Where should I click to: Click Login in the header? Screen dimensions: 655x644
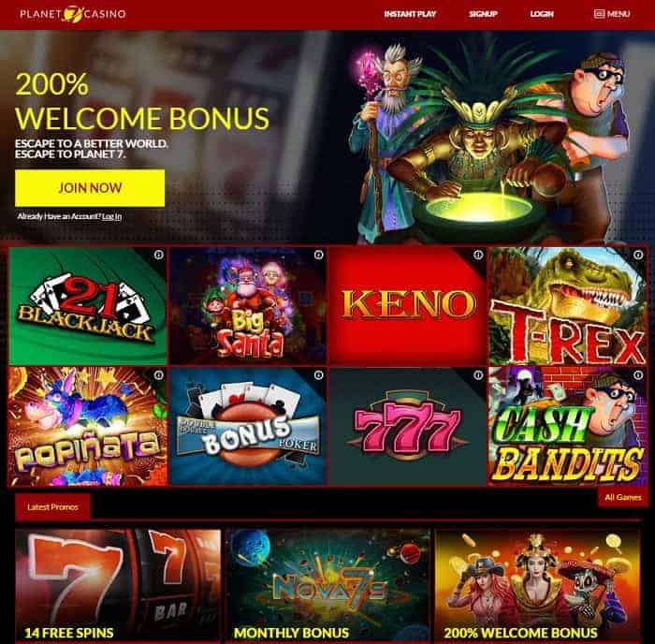click(542, 14)
